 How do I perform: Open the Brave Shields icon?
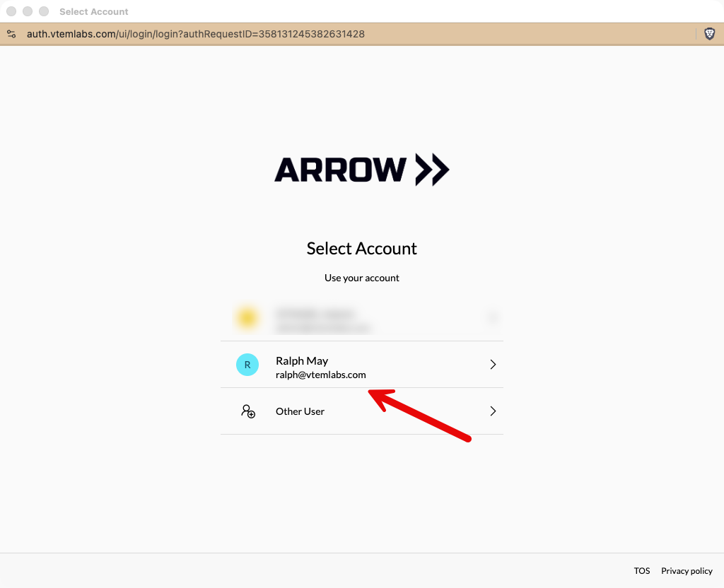coord(709,34)
